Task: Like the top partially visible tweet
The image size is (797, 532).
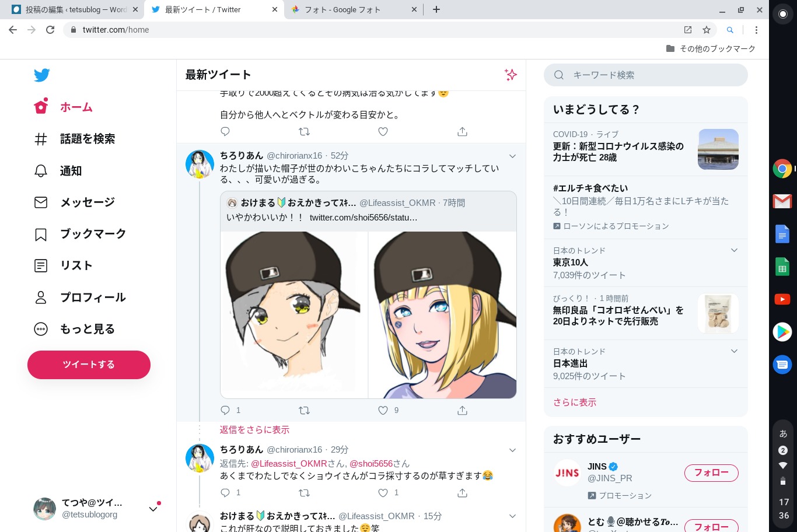Action: (x=383, y=132)
